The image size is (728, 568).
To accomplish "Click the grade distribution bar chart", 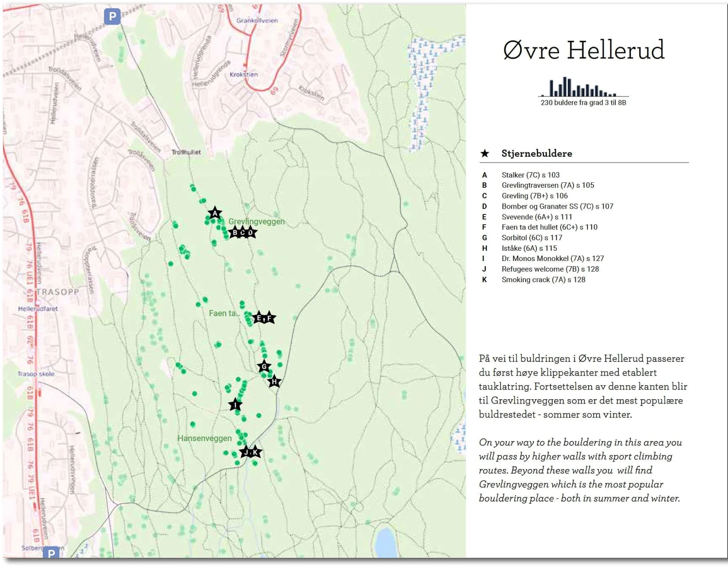I will tap(583, 88).
